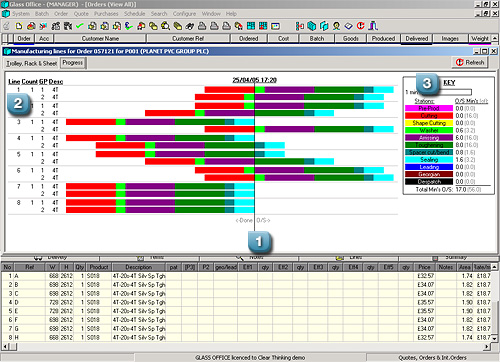Click the person figure toolbar icon
Image resolution: width=500 pixels, height=362 pixels.
tap(336, 26)
